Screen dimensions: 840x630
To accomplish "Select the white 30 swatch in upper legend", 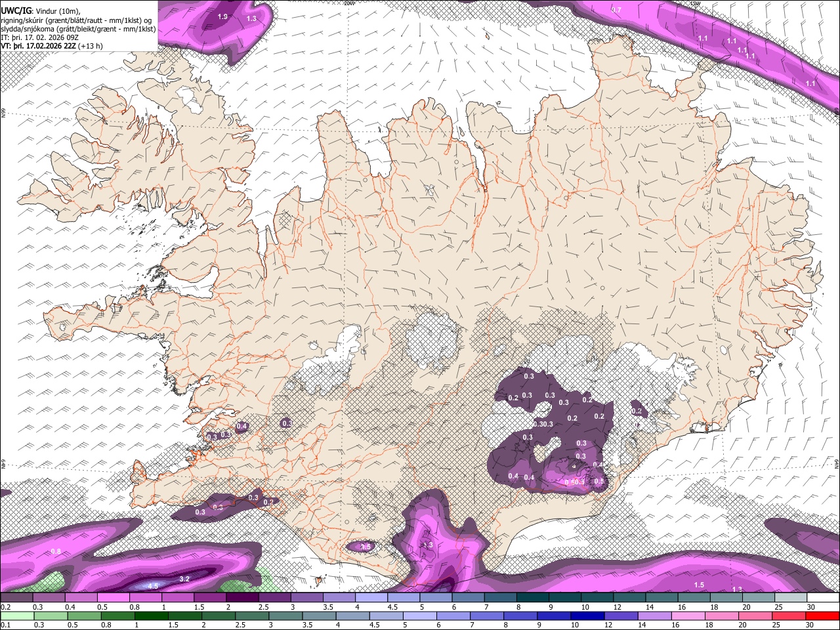I will 824,597.
